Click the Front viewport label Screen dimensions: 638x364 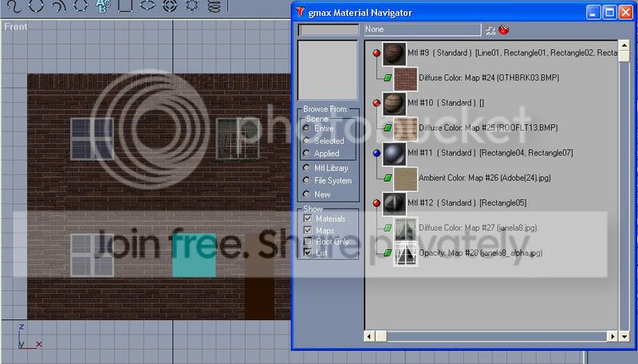15,27
